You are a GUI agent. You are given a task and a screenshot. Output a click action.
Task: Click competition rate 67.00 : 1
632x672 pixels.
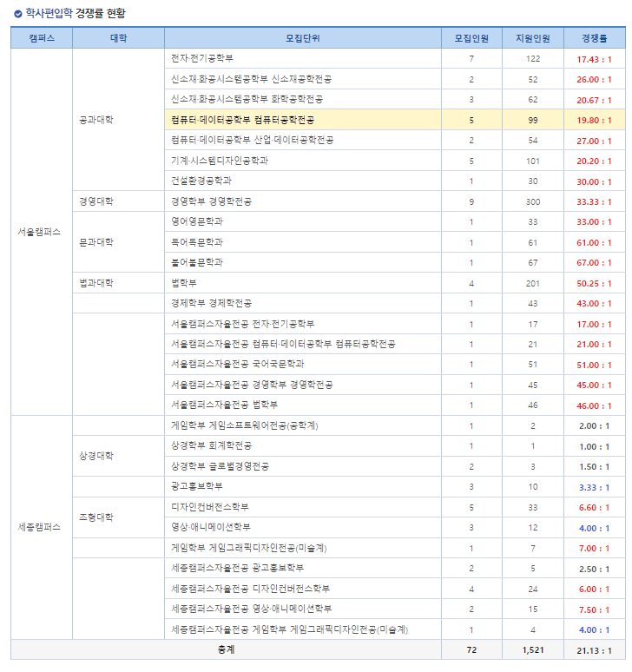click(595, 263)
